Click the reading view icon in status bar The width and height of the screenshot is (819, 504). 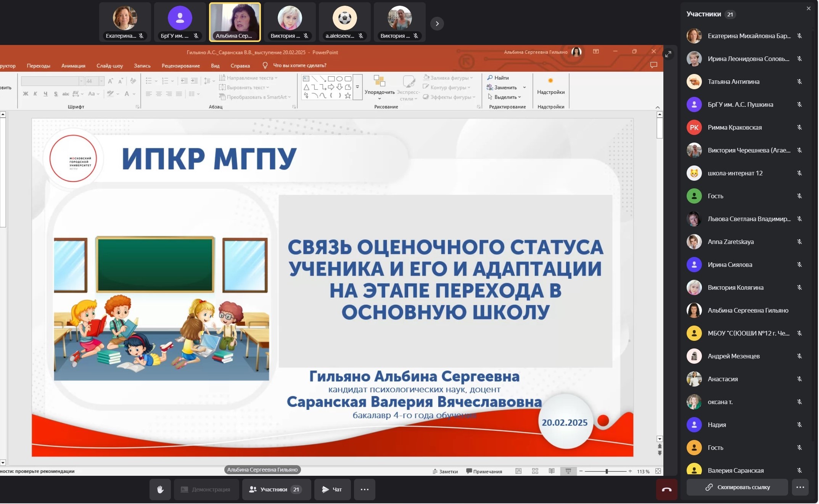(x=552, y=471)
